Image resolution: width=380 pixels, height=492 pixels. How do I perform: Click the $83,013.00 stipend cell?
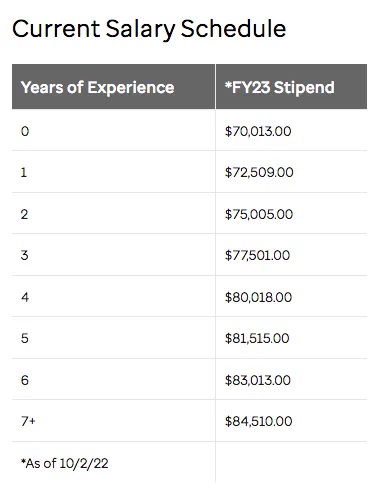pyautogui.click(x=291, y=379)
